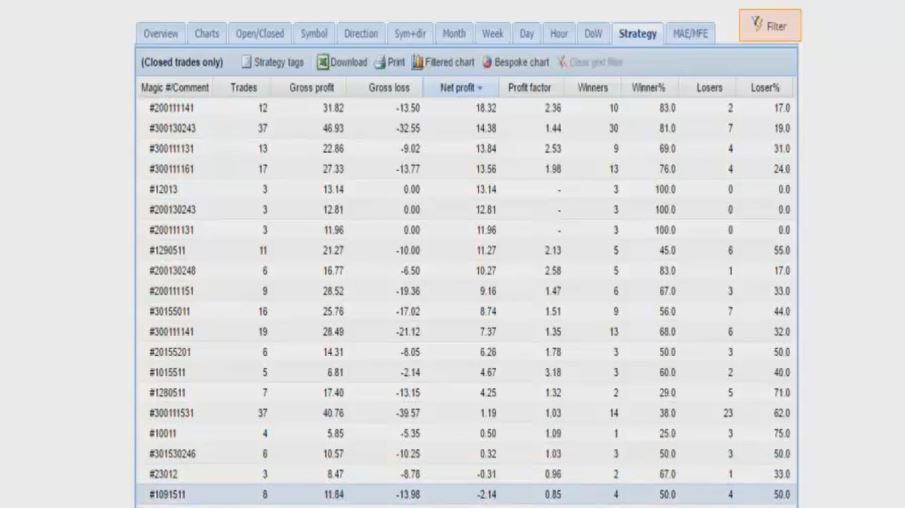Switch to the DoW tab
The image size is (905, 508).
point(593,33)
